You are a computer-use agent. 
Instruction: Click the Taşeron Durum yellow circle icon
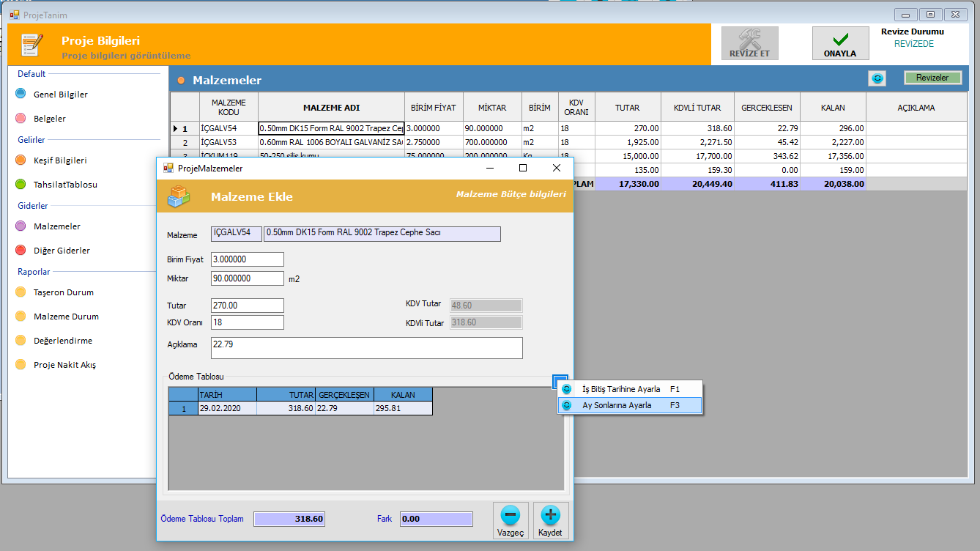(x=21, y=292)
